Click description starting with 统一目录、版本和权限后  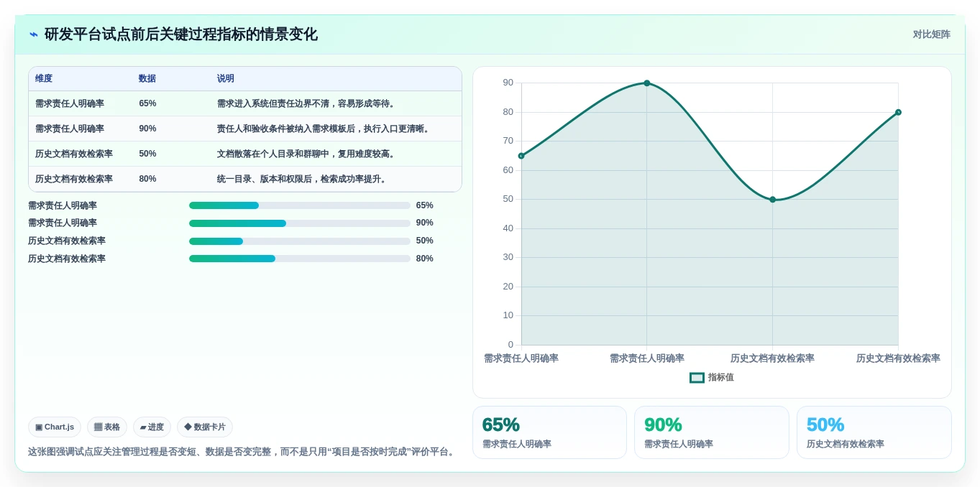pyautogui.click(x=303, y=179)
